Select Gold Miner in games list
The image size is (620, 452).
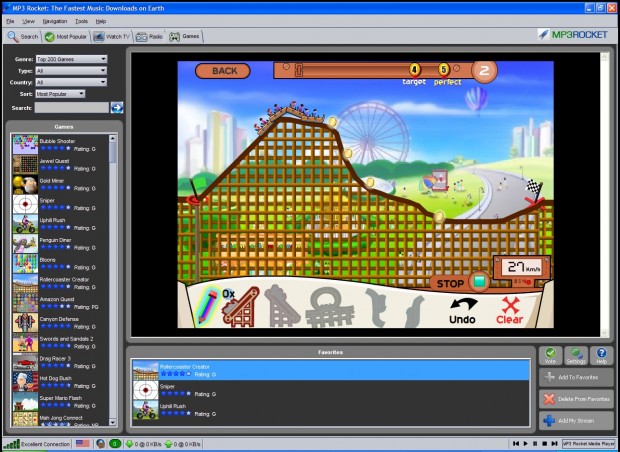pos(60,184)
